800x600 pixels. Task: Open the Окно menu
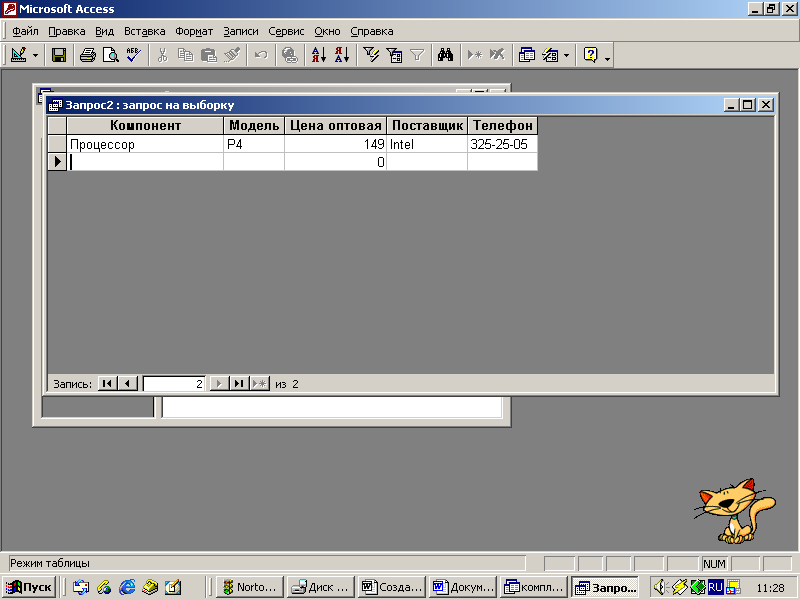[x=327, y=31]
